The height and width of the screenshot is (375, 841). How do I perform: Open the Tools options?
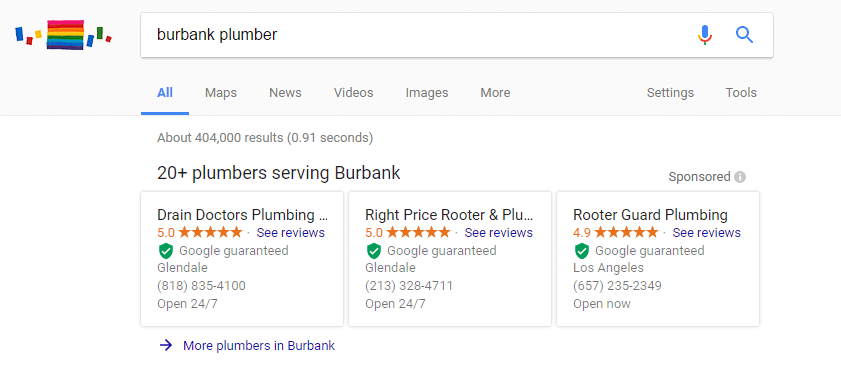tap(741, 93)
